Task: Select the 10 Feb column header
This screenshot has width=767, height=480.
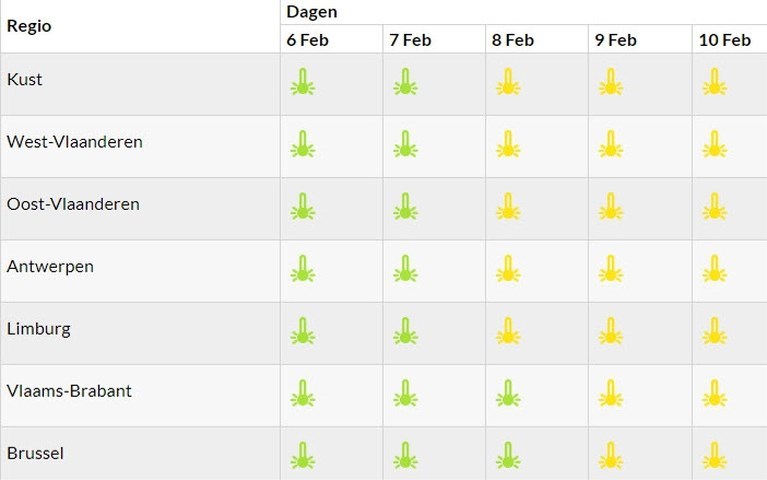Action: [724, 40]
